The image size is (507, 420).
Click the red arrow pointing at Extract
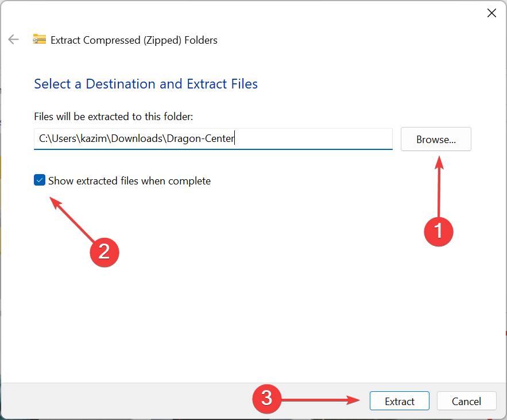click(322, 400)
